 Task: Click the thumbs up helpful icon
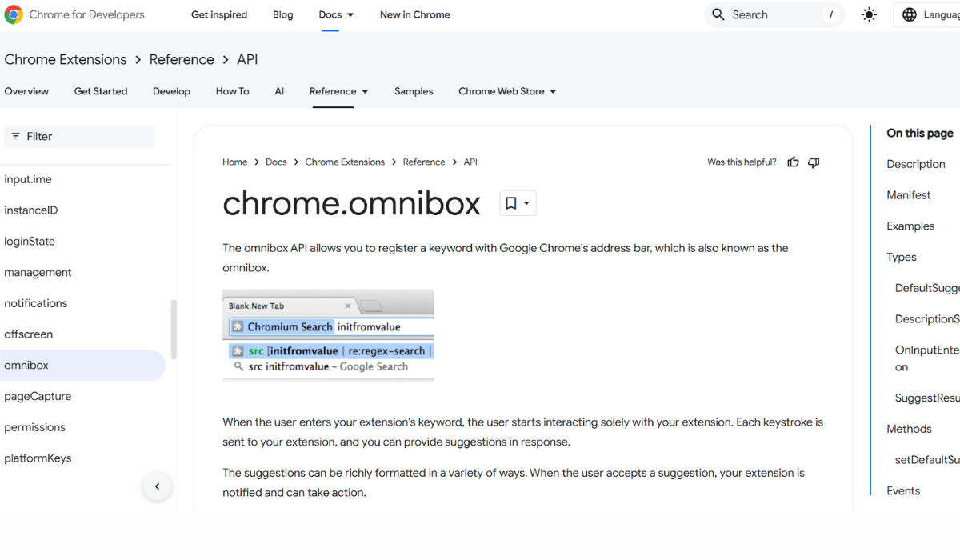coord(793,162)
